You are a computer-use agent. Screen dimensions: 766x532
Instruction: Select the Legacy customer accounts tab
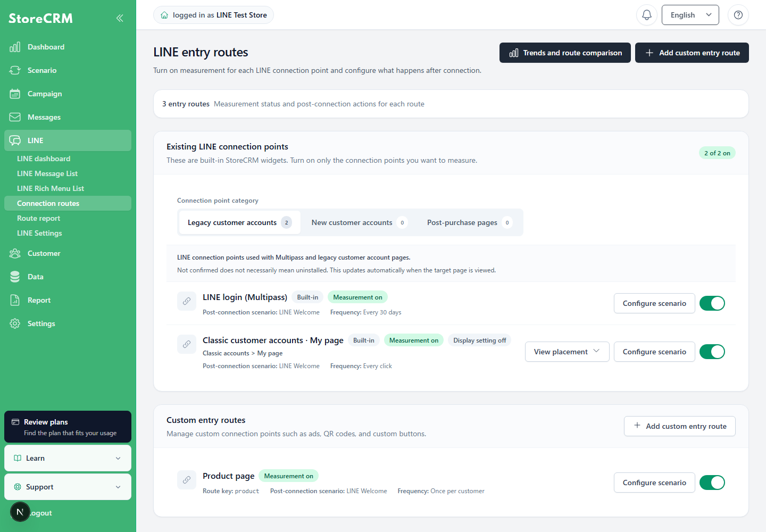point(240,222)
